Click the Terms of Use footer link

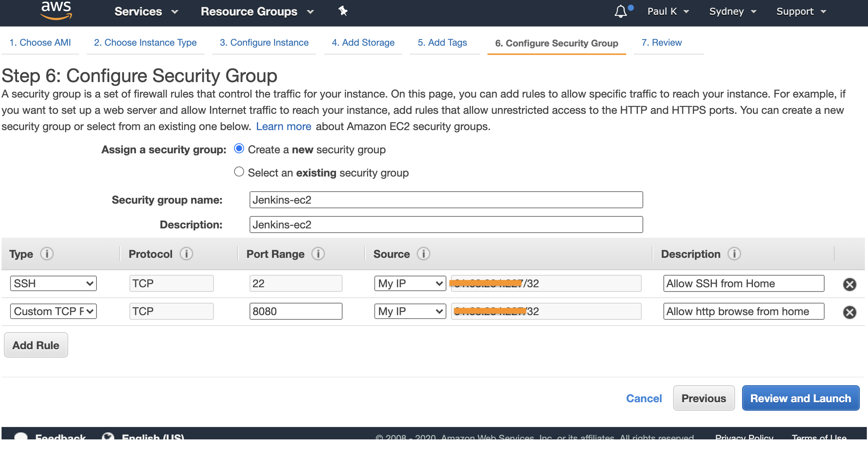(x=819, y=437)
